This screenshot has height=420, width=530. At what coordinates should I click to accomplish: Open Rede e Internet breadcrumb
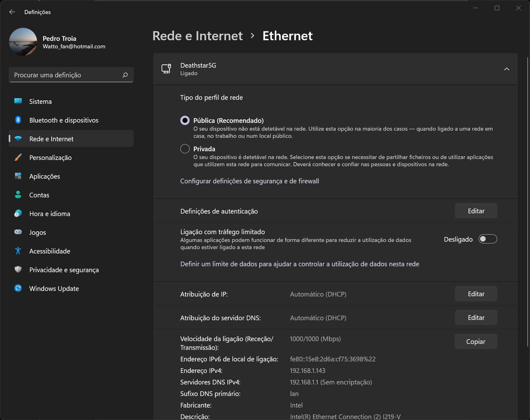197,36
